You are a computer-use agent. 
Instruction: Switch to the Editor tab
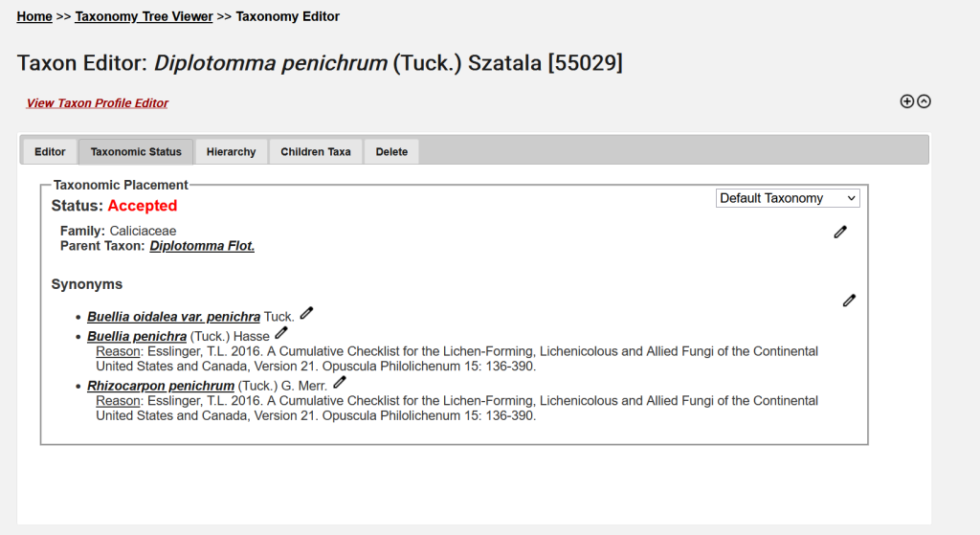50,151
